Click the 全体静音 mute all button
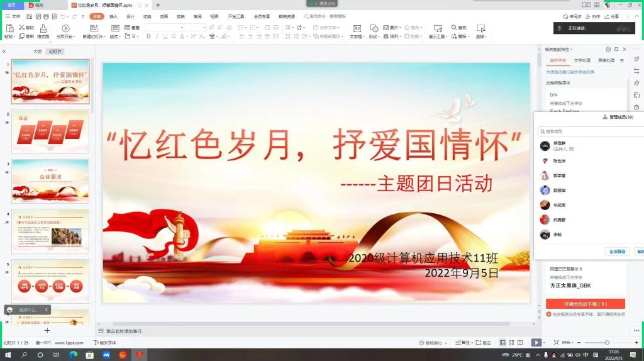Image resolution: width=644 pixels, height=361 pixels. (618, 251)
